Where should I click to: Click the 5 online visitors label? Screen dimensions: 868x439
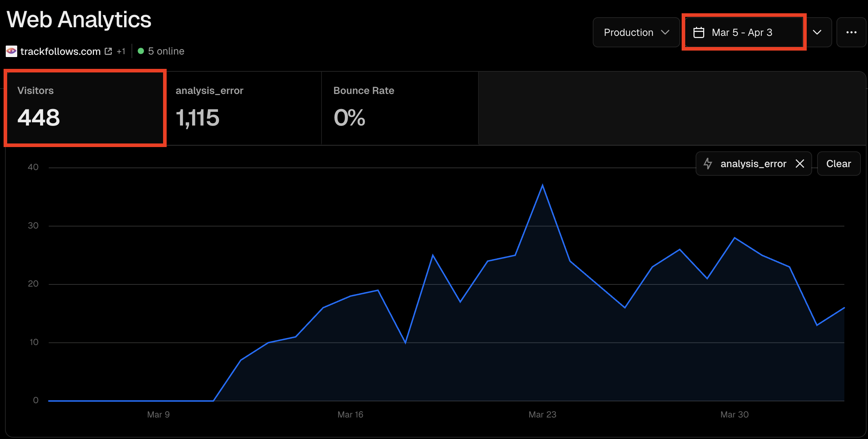tap(166, 51)
